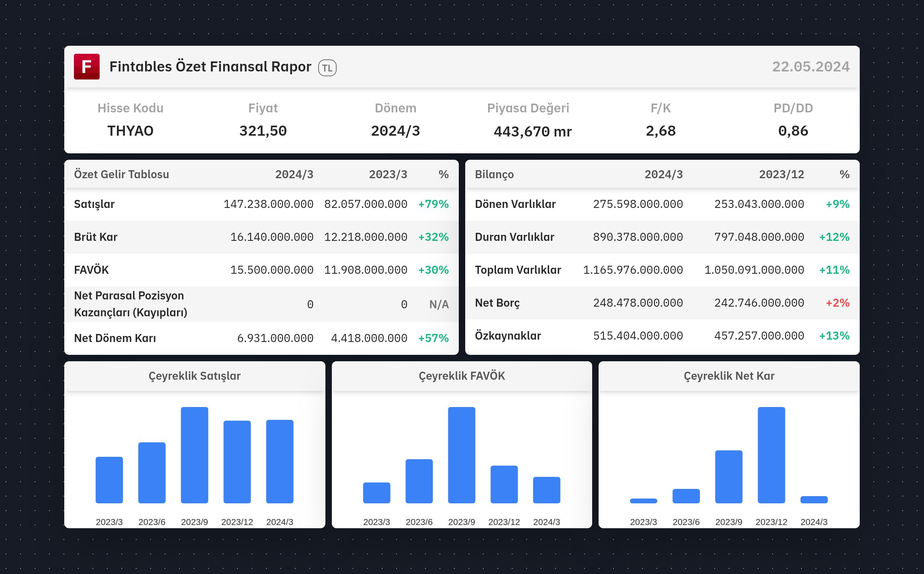Click Net Borç value 248.478.000.000

pos(638,303)
